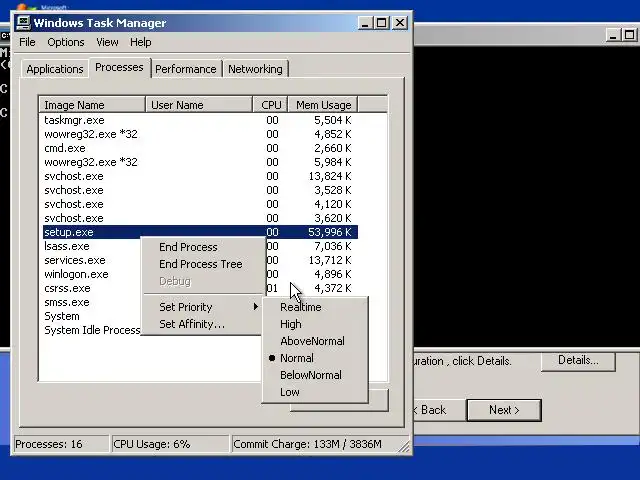Image resolution: width=640 pixels, height=480 pixels.
Task: Sort by Mem Usage column header
Action: tap(323, 105)
